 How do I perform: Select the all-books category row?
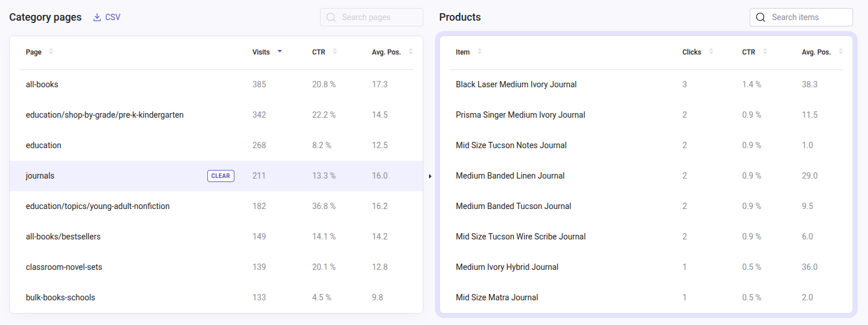click(42, 84)
